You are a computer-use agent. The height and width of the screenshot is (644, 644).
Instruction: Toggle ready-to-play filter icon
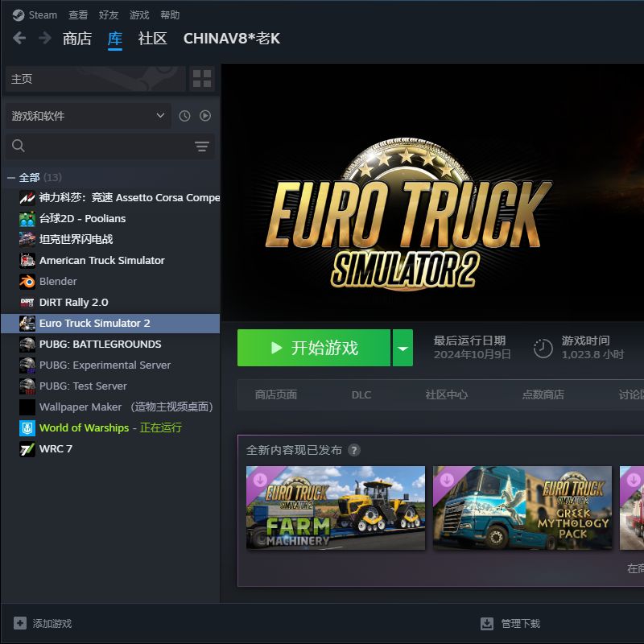pyautogui.click(x=205, y=116)
